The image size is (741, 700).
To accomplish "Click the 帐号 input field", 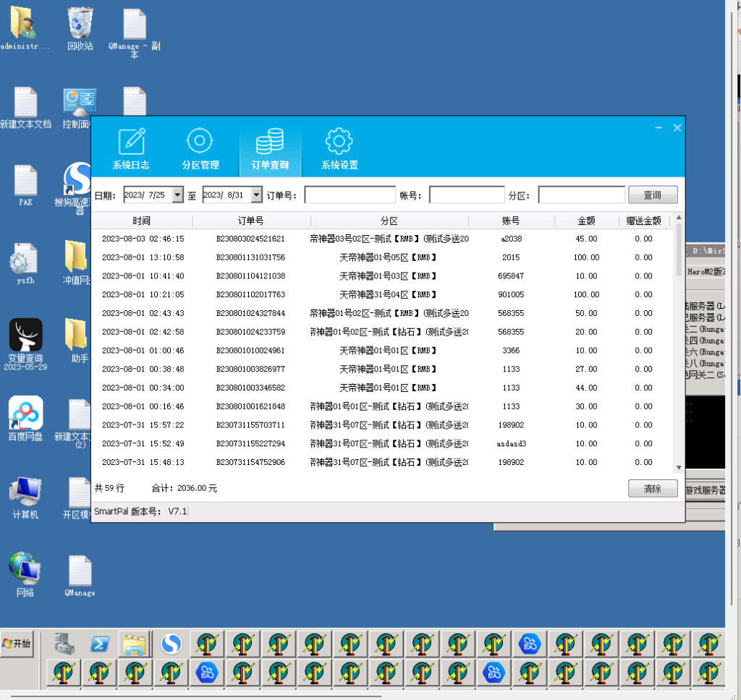I will click(x=467, y=195).
